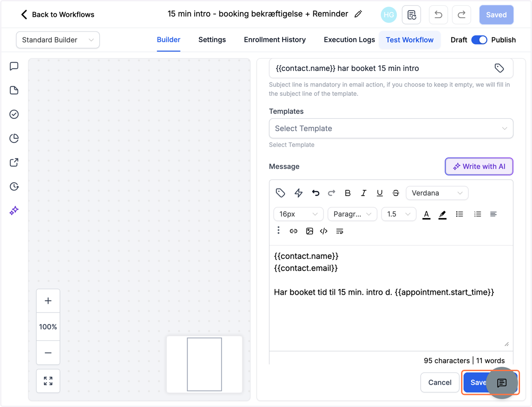Click the Saved button
Image resolution: width=532 pixels, height=407 pixels.
[x=497, y=15]
